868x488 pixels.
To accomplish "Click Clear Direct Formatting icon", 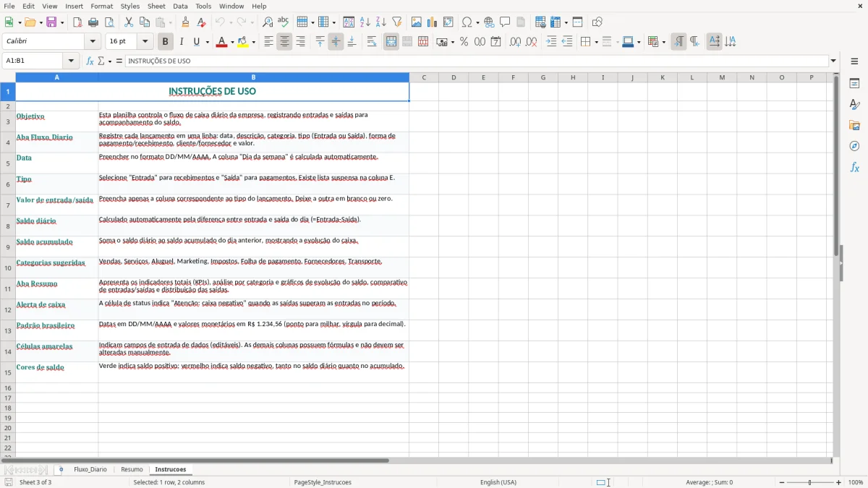I will (x=202, y=22).
